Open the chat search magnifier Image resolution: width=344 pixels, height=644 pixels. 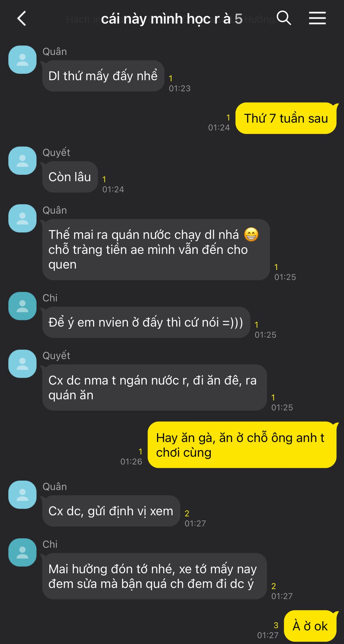tap(284, 18)
